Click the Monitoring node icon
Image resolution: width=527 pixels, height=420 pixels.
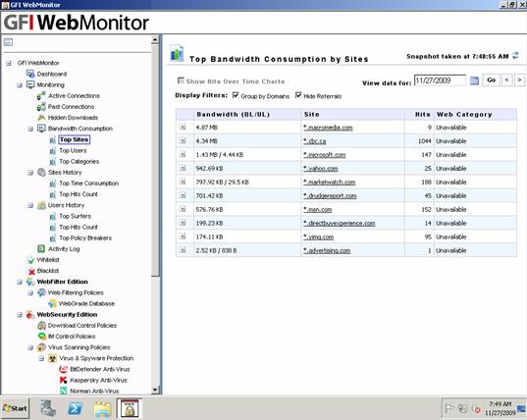tap(30, 84)
